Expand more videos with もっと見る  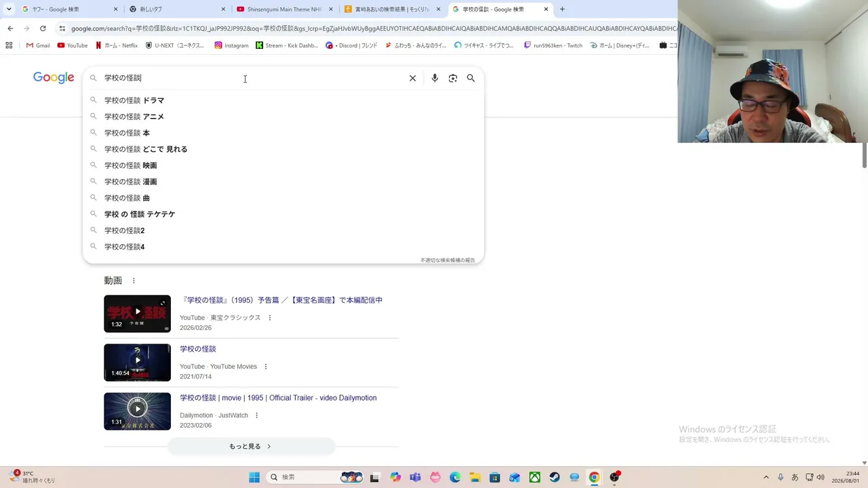251,447
